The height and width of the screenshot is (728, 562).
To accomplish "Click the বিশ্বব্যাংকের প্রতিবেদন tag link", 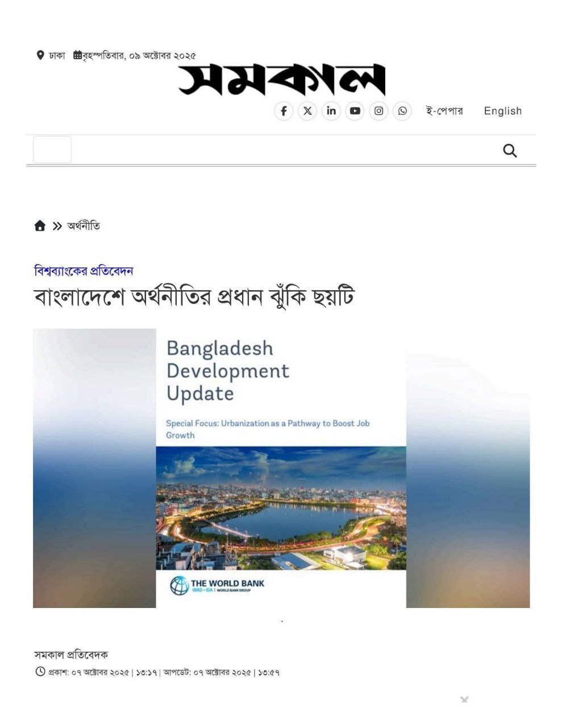I will click(84, 271).
